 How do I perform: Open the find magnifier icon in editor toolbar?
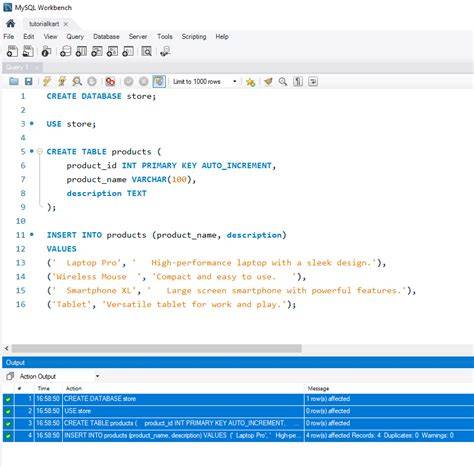(283, 82)
